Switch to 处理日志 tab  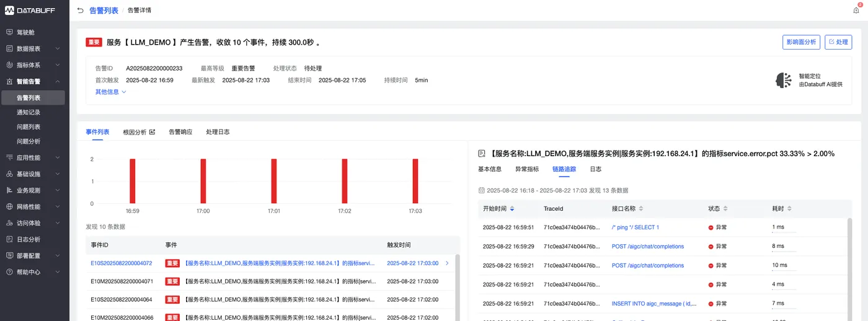click(218, 132)
